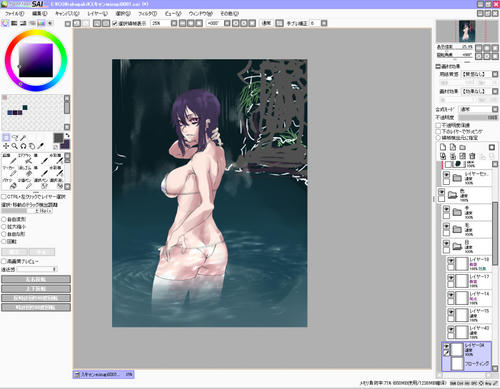Open the canvas rotation angle dropdown
This screenshot has width=500, height=389.
click(x=227, y=23)
